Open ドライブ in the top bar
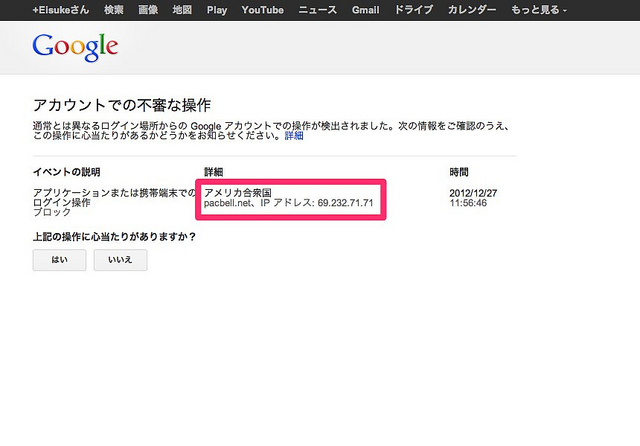The image size is (640, 446). click(x=413, y=10)
